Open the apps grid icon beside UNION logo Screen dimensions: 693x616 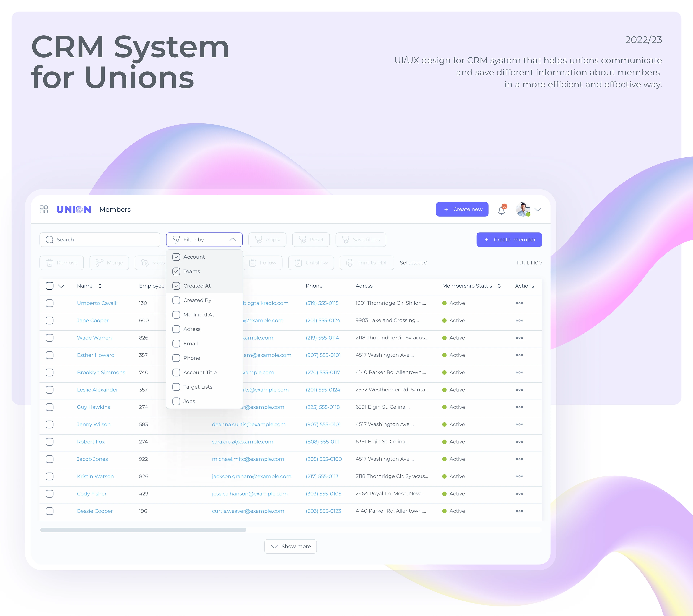pyautogui.click(x=44, y=210)
